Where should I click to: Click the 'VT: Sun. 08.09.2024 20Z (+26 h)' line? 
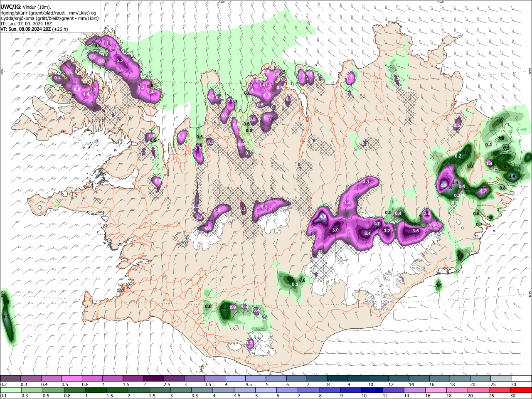(x=34, y=29)
